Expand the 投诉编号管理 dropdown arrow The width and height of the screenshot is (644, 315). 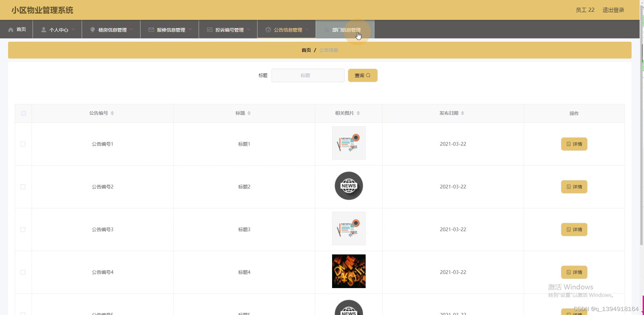pyautogui.click(x=248, y=29)
